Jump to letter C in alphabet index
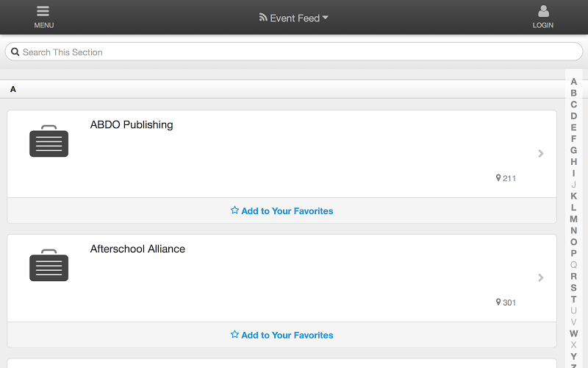Screen dimensions: 588x368 point(574,105)
